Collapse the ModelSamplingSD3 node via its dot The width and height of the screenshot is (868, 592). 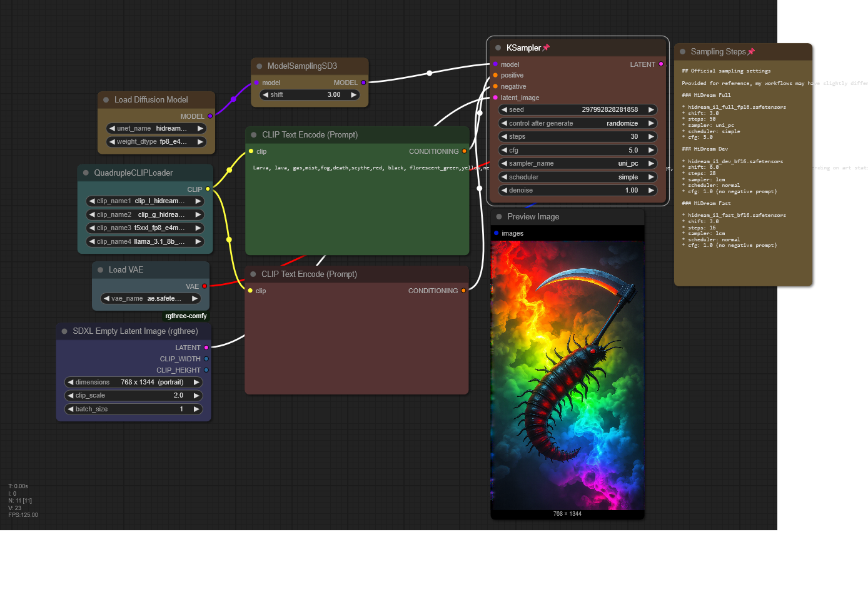[x=259, y=66]
